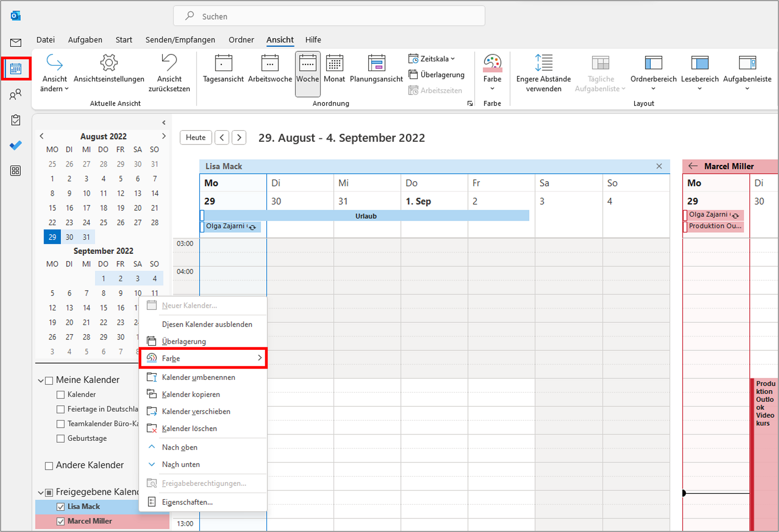Uncheck Marcel Miller calendar

click(61, 522)
